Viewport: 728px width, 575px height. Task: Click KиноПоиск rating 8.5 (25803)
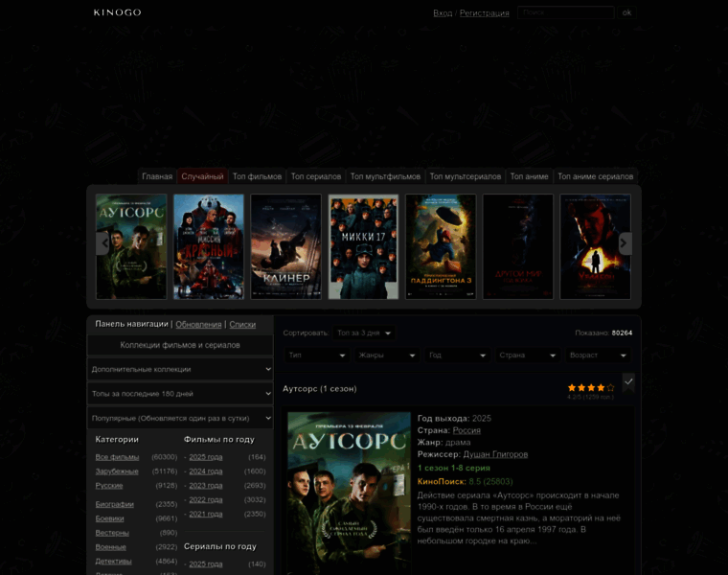(x=465, y=482)
